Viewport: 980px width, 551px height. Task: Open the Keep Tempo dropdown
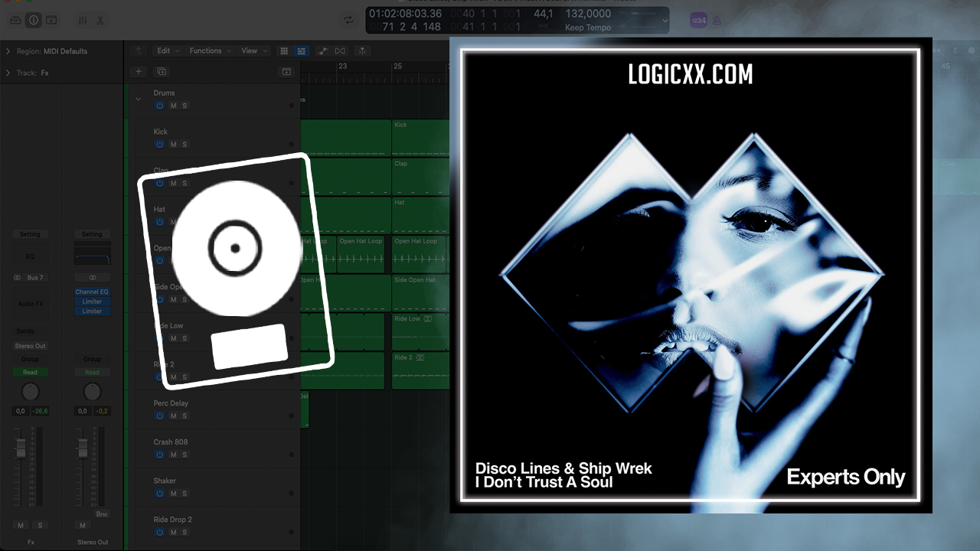588,28
